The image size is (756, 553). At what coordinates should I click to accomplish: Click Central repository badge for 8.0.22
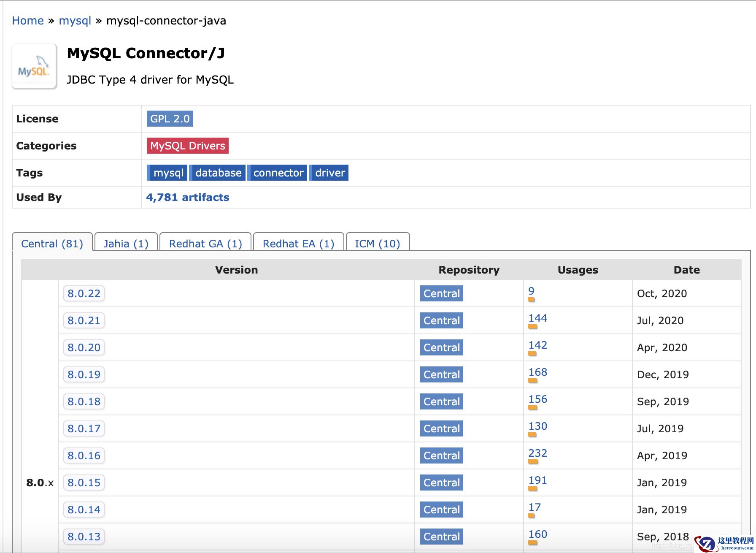point(442,293)
